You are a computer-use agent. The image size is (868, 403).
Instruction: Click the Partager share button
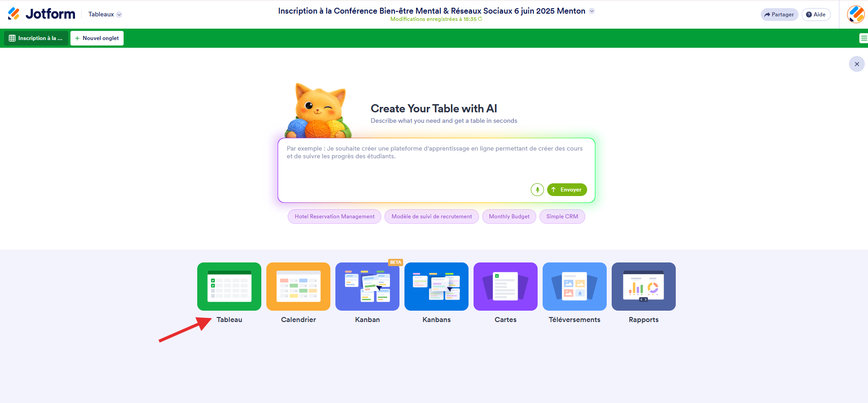tap(779, 15)
